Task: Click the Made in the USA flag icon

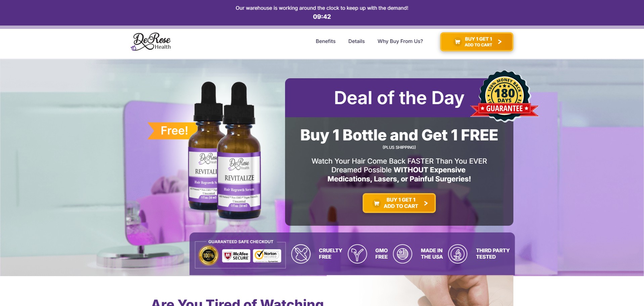Action: (x=403, y=254)
